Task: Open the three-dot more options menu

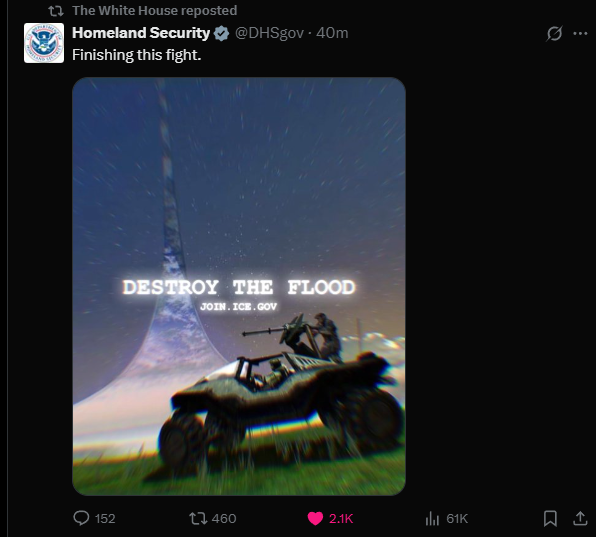Action: [580, 33]
